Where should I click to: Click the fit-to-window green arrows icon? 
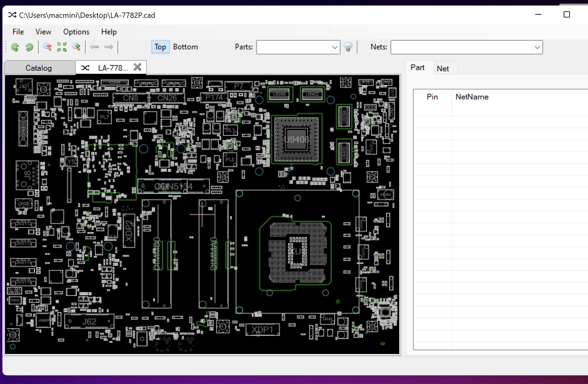click(x=62, y=47)
